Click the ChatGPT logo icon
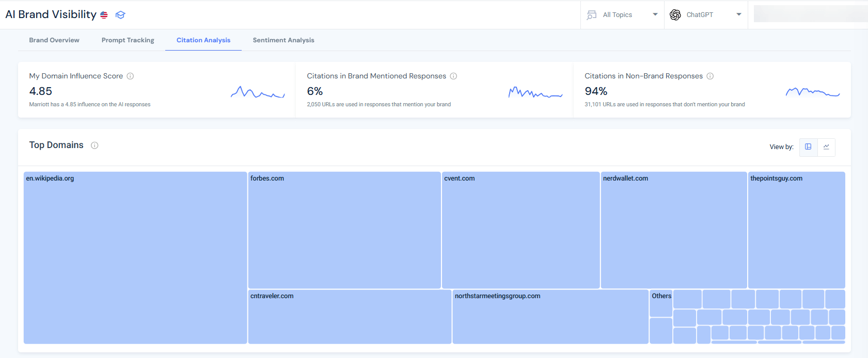868x358 pixels. 675,15
